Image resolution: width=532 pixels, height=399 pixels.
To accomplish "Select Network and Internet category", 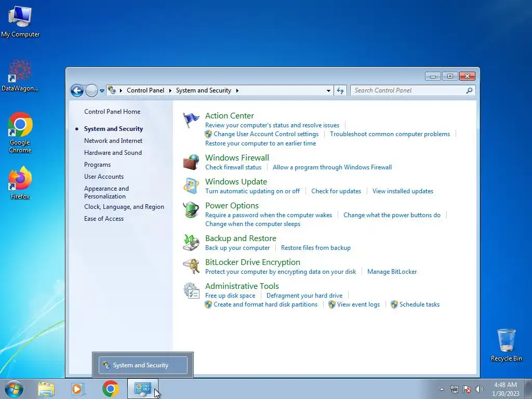I will click(113, 141).
